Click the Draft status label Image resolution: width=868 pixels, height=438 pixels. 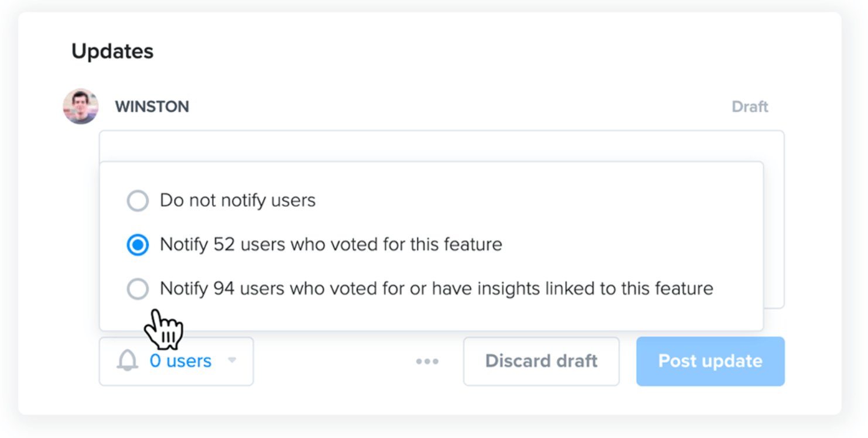pyautogui.click(x=750, y=107)
